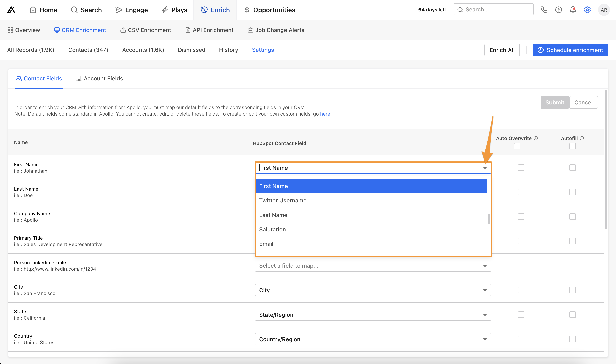Enable the Auto Overwrite master checkbox
616x364 pixels.
[517, 146]
